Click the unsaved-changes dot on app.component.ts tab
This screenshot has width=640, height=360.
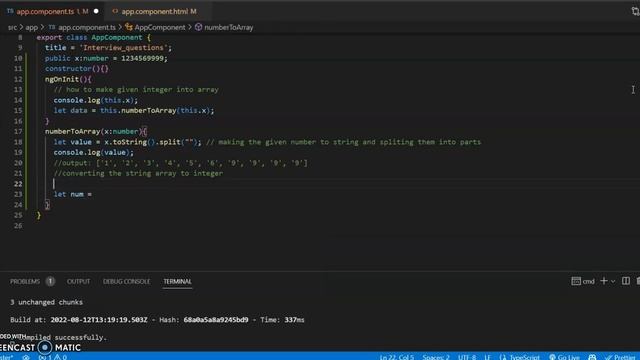(x=96, y=11)
